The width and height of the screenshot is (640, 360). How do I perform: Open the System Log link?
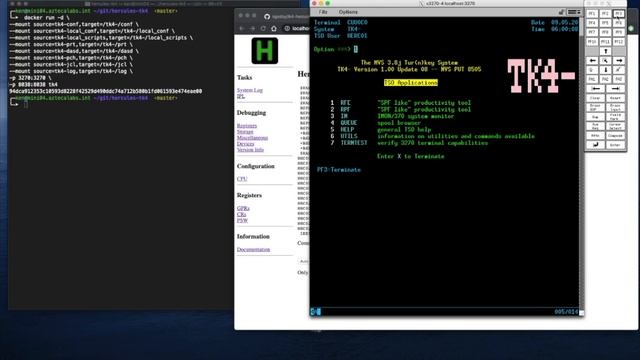point(250,90)
